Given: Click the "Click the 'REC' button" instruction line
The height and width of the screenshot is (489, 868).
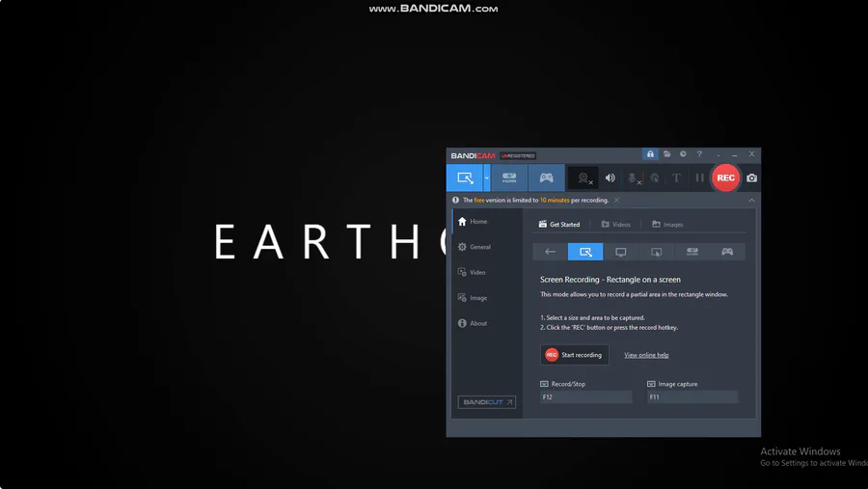Looking at the screenshot, I should pos(609,327).
